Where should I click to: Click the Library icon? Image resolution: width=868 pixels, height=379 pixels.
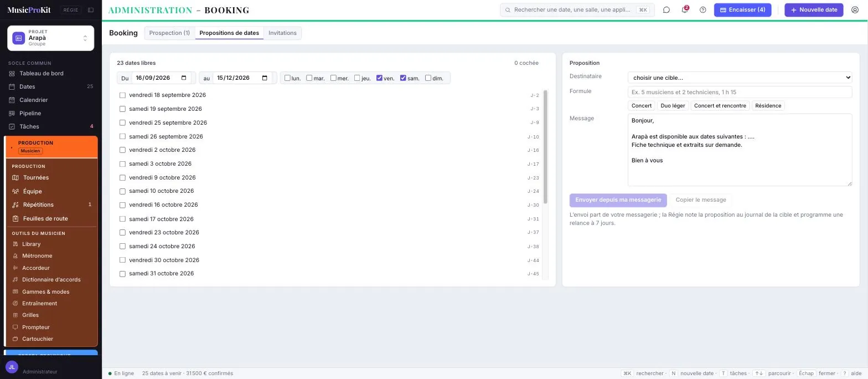tap(15, 244)
